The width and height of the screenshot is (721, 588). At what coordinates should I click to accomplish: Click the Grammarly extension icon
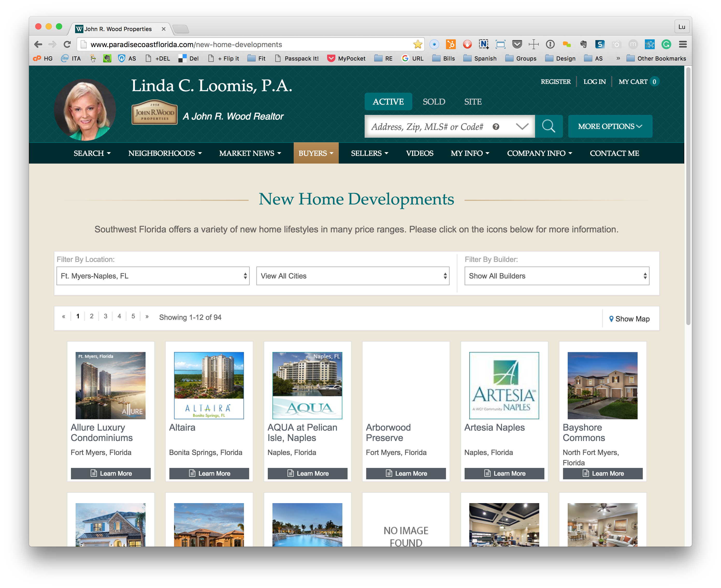pyautogui.click(x=666, y=44)
